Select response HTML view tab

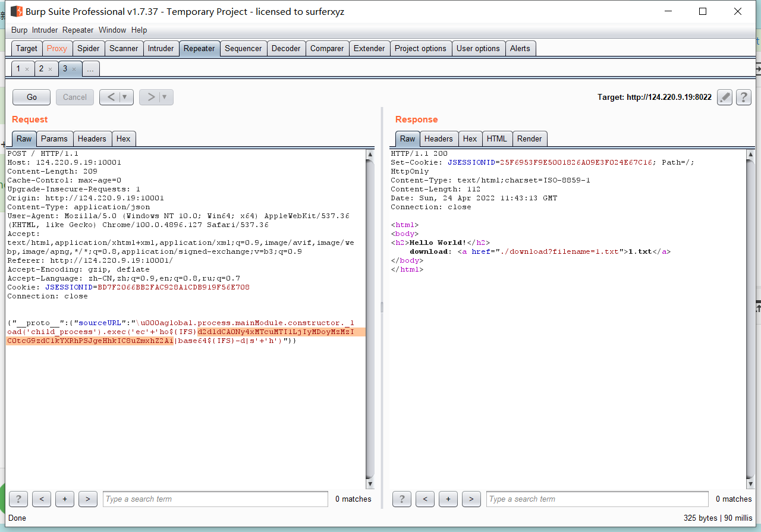497,138
